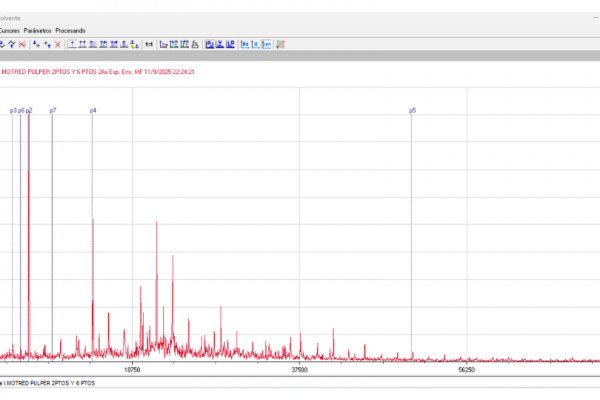
Task: Select the p4 cursor marker label
Action: (93, 110)
